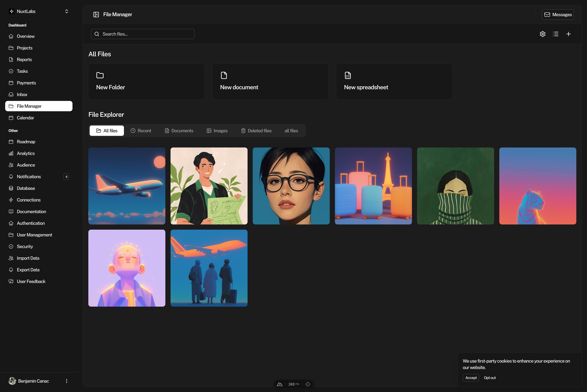The width and height of the screenshot is (587, 392).
Task: Open Analytics from the sidebar
Action: pos(26,153)
